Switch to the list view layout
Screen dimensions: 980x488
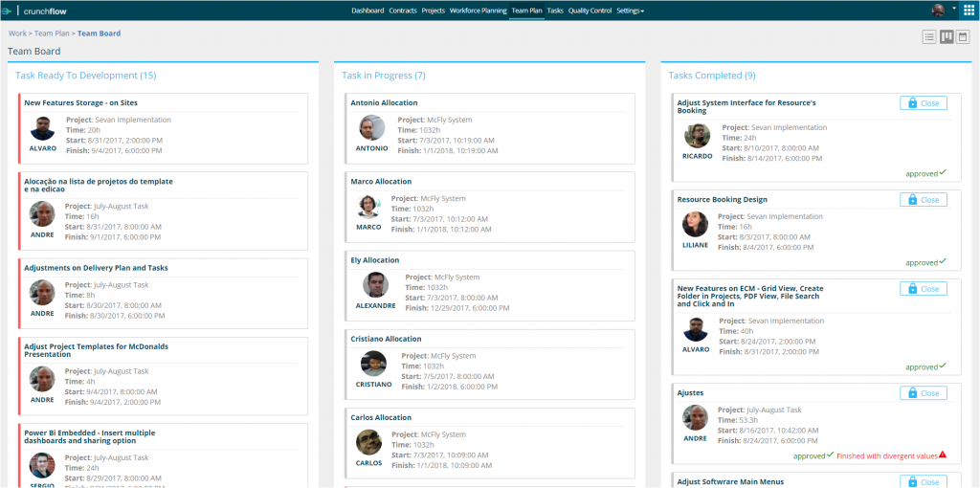929,37
